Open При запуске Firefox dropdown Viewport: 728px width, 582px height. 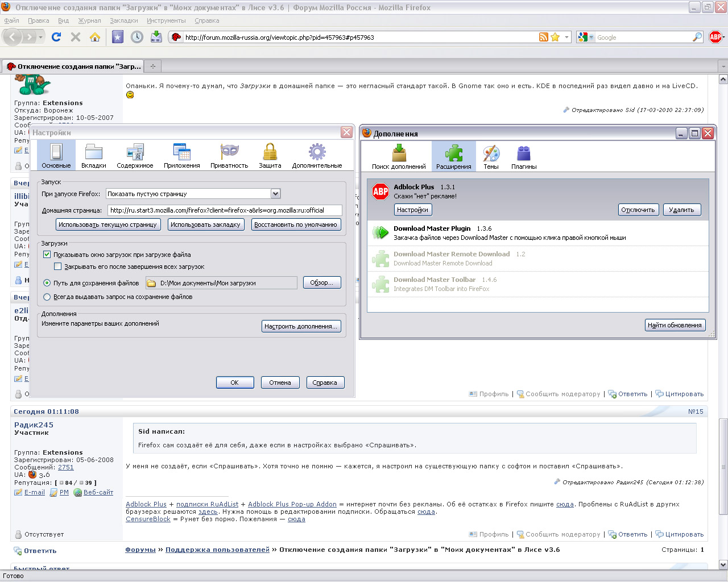point(193,194)
